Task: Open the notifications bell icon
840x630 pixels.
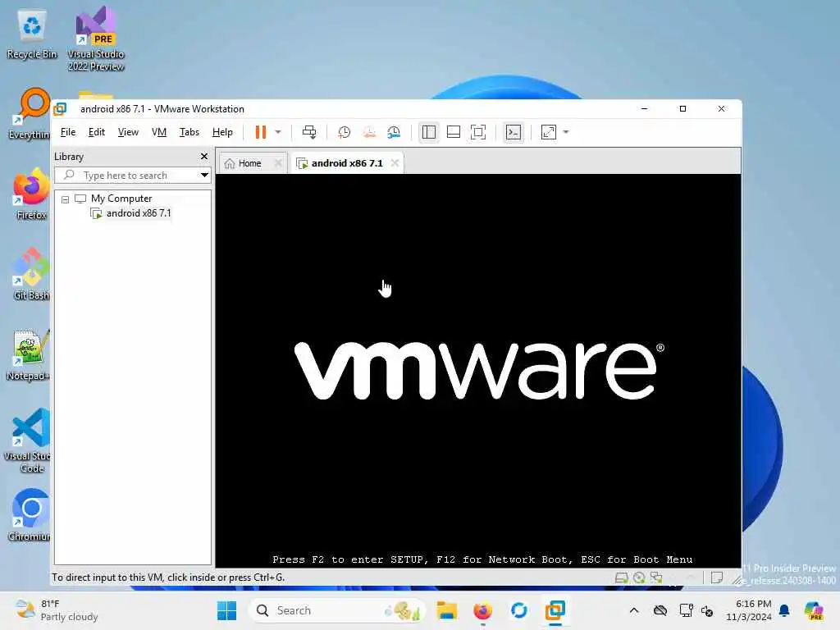Action: [784, 610]
